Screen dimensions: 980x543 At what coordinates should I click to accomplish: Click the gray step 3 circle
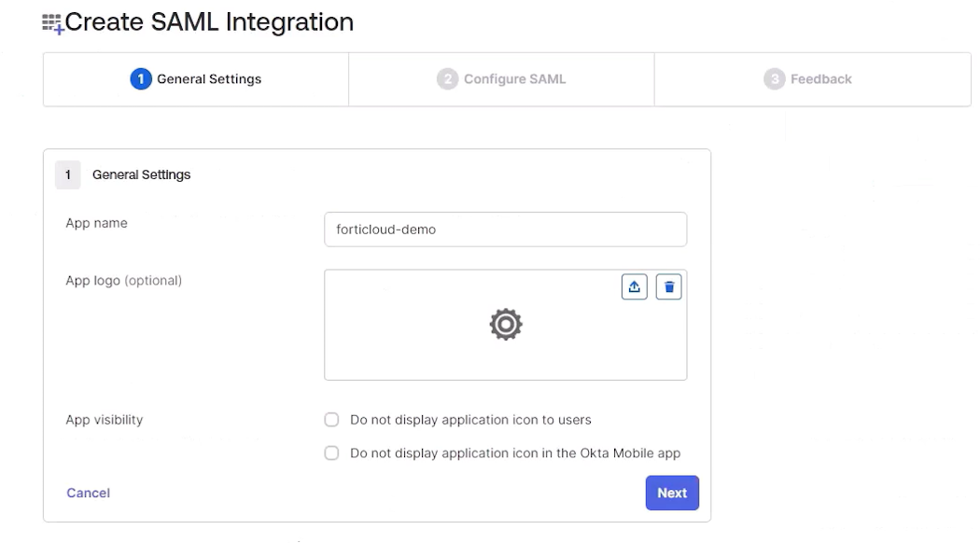774,79
